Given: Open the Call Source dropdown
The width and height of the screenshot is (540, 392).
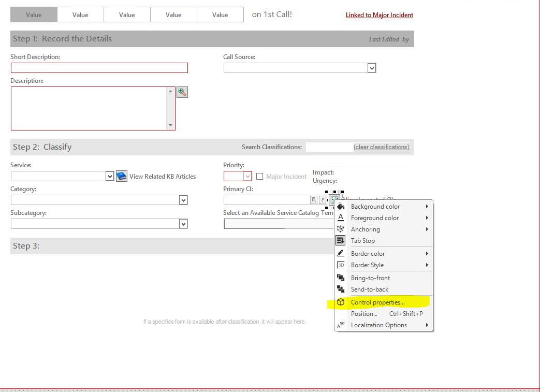Looking at the screenshot, I should point(372,67).
